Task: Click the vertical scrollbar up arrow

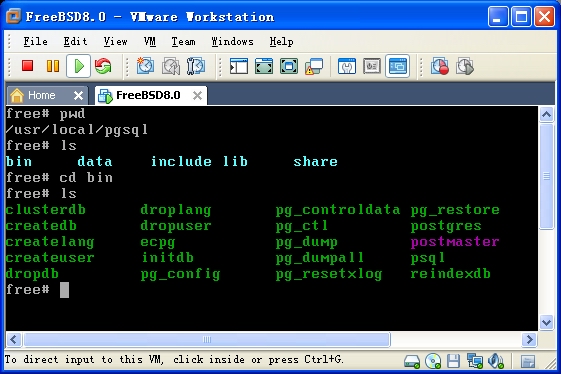Action: (x=546, y=115)
